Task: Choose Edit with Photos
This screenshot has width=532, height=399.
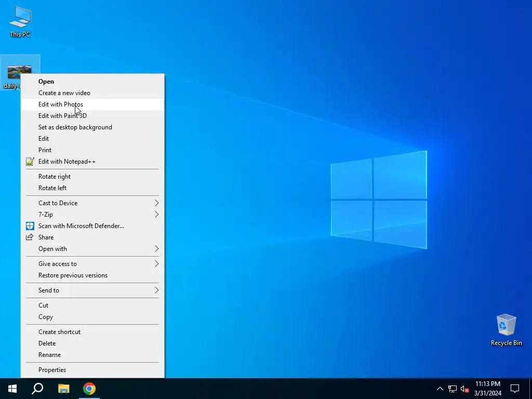Action: [x=92, y=104]
